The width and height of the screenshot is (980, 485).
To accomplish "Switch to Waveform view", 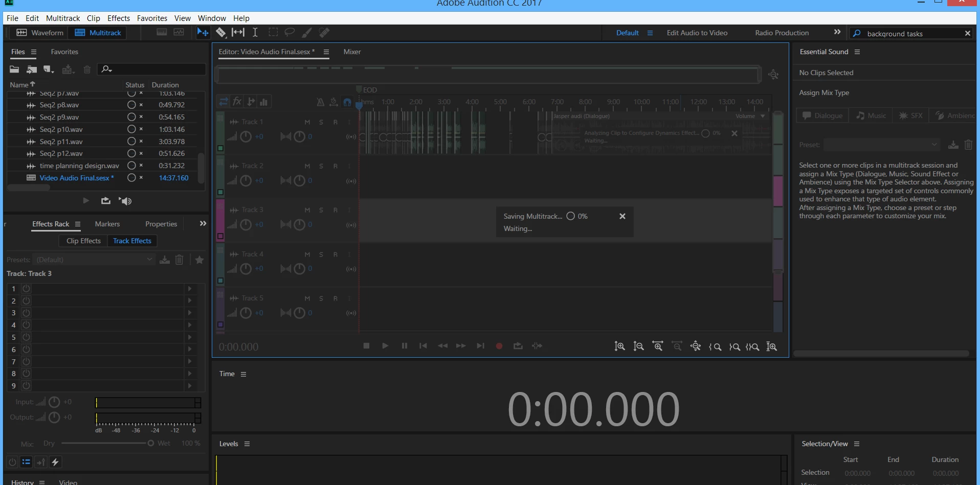I will pos(40,33).
